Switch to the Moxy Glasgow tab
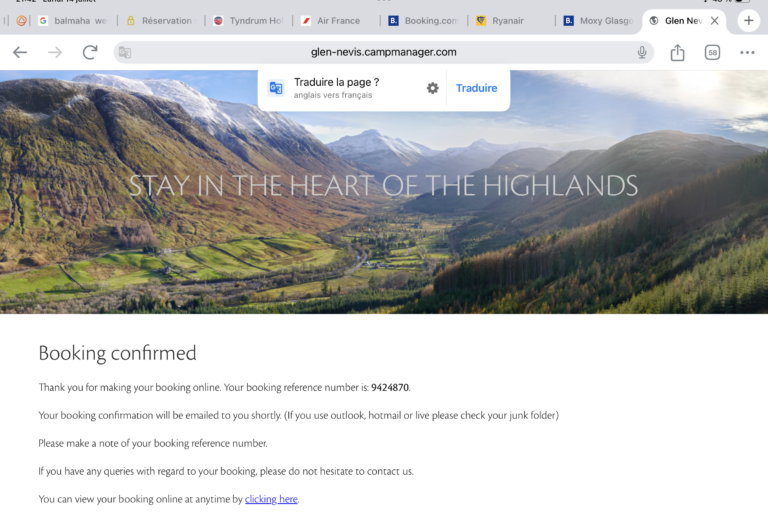Viewport: 768px width, 512px height. [599, 21]
